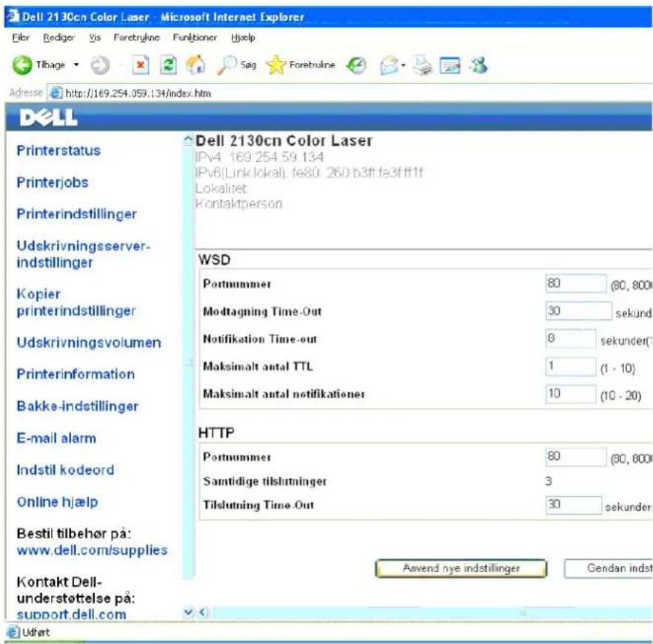Click the Udført status bar page icon
Screen dimensions: 653x644
tap(13, 632)
